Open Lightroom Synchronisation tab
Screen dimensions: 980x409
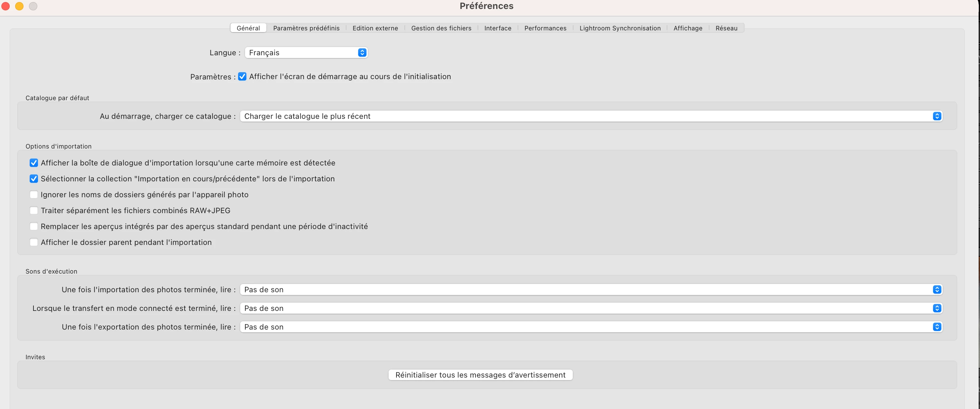(x=620, y=28)
